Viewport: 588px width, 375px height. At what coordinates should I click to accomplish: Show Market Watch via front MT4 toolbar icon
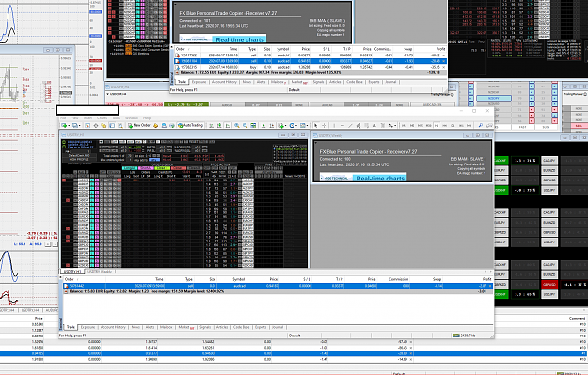(x=87, y=126)
